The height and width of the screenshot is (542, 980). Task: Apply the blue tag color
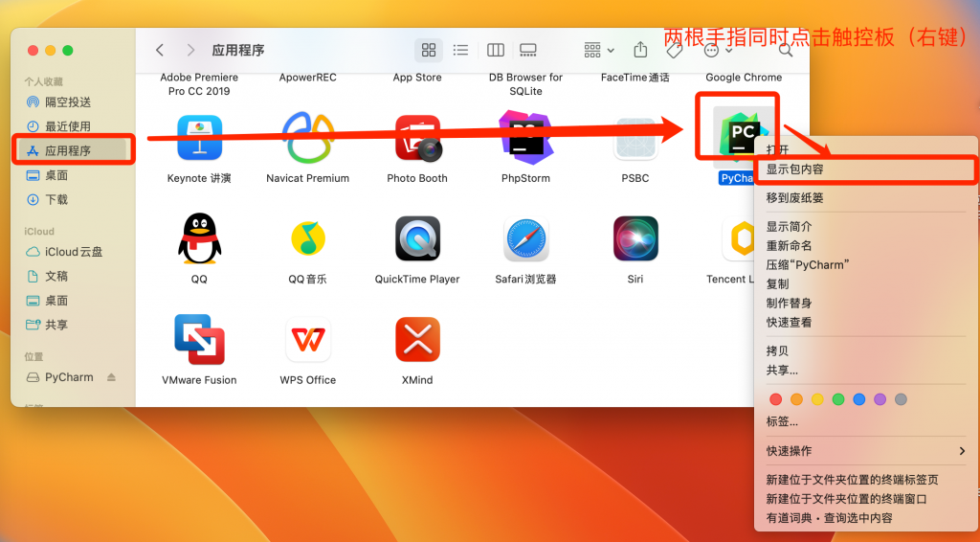pos(859,399)
